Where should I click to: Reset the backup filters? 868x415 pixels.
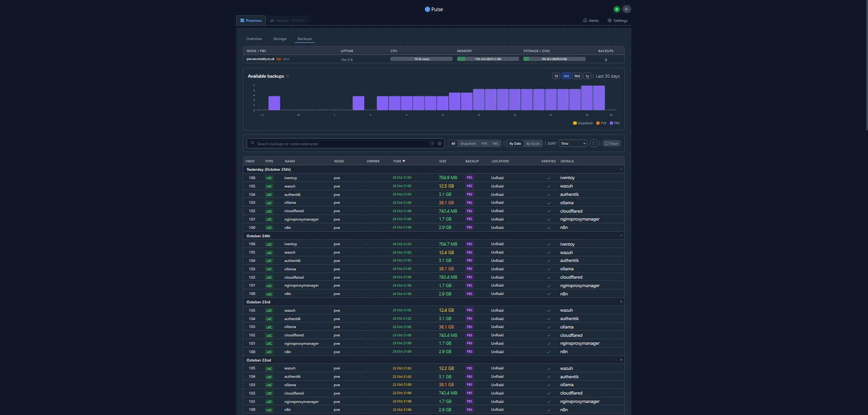click(612, 144)
